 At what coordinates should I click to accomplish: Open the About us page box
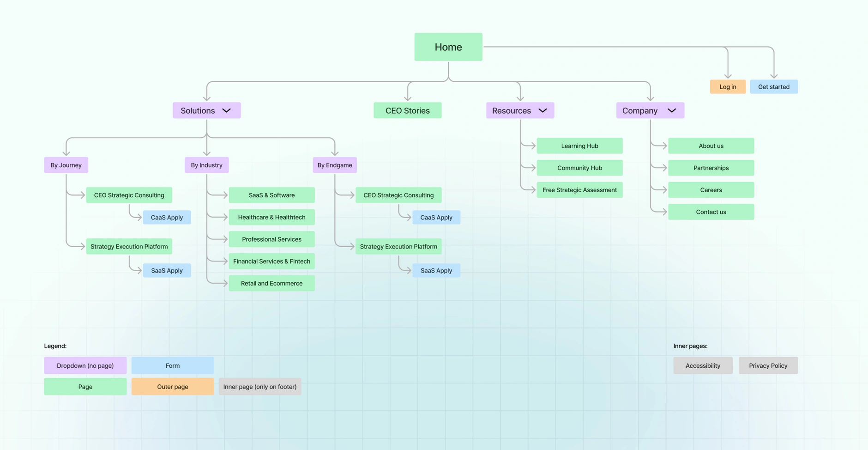click(711, 146)
